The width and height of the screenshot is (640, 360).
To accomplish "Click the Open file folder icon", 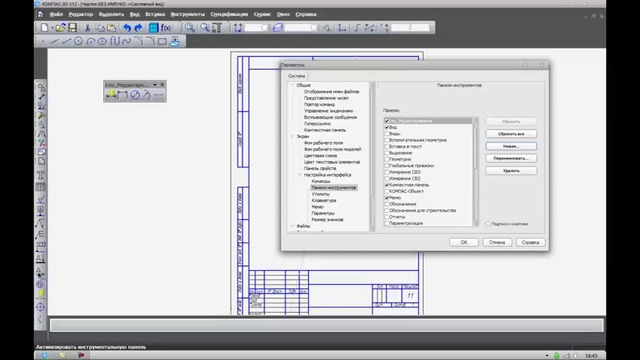I will pos(60,27).
